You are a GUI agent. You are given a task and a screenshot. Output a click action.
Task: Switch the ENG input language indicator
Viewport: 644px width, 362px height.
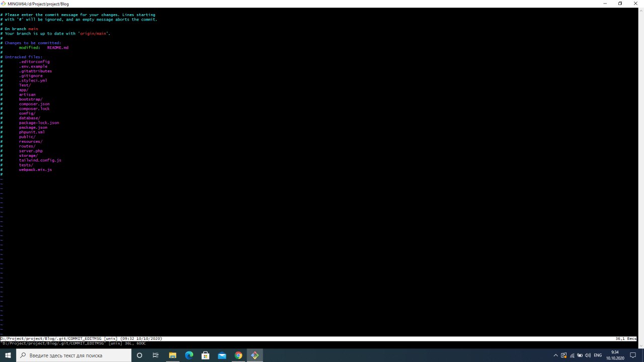click(x=598, y=355)
